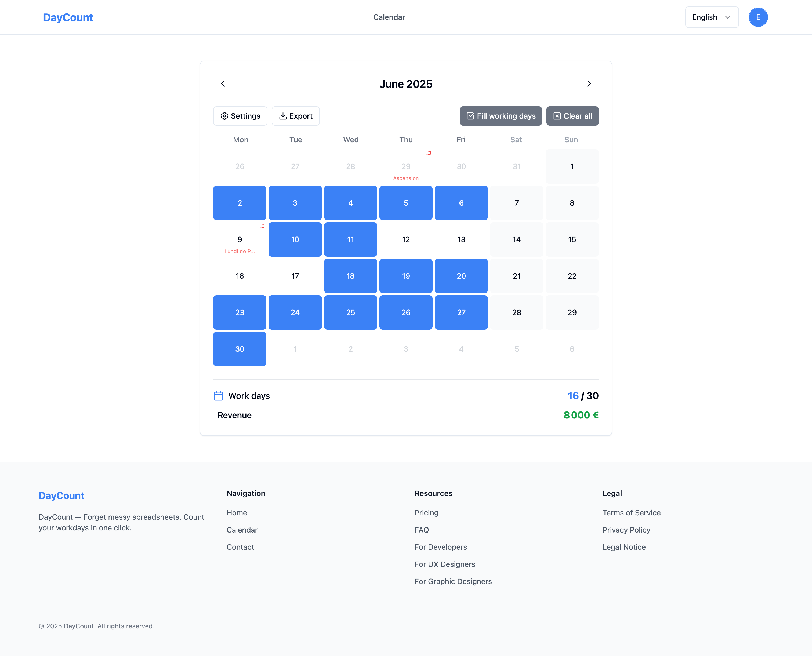Screen dimensions: 812x656
Task: Advance to July using right chevron
Action: click(589, 84)
